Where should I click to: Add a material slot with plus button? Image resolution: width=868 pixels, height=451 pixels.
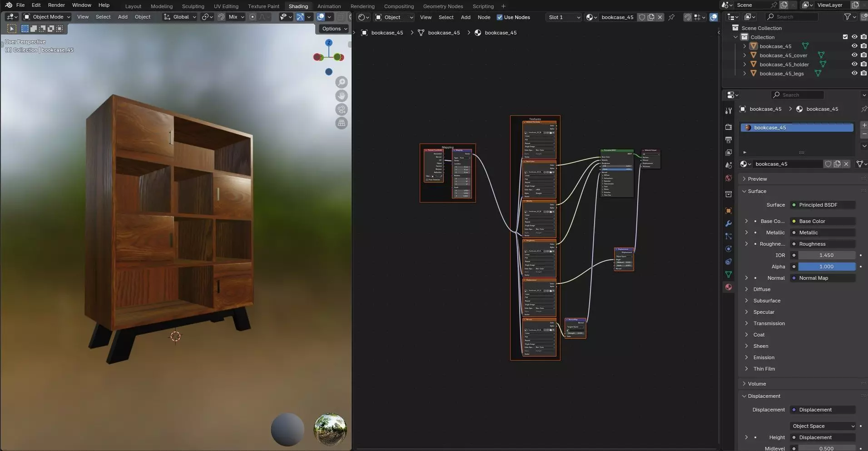pyautogui.click(x=864, y=125)
